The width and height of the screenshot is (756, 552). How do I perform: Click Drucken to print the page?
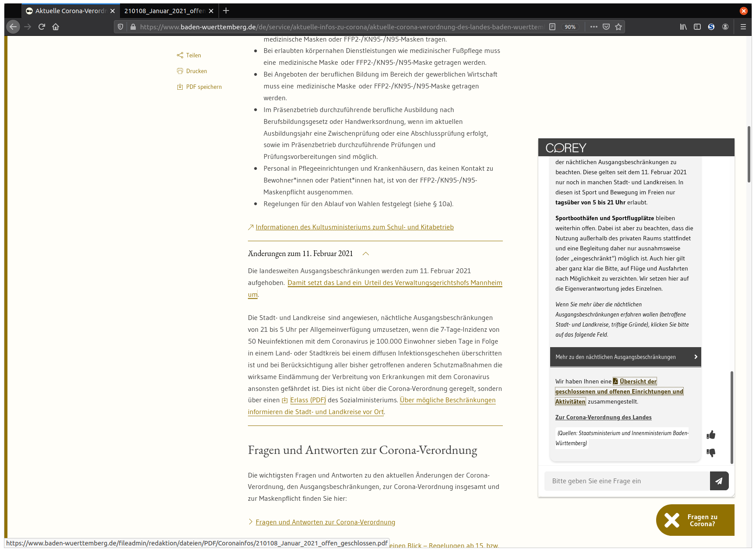pos(192,71)
